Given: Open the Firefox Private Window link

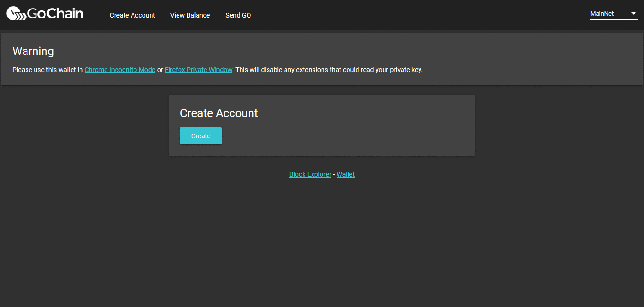Looking at the screenshot, I should click(198, 70).
